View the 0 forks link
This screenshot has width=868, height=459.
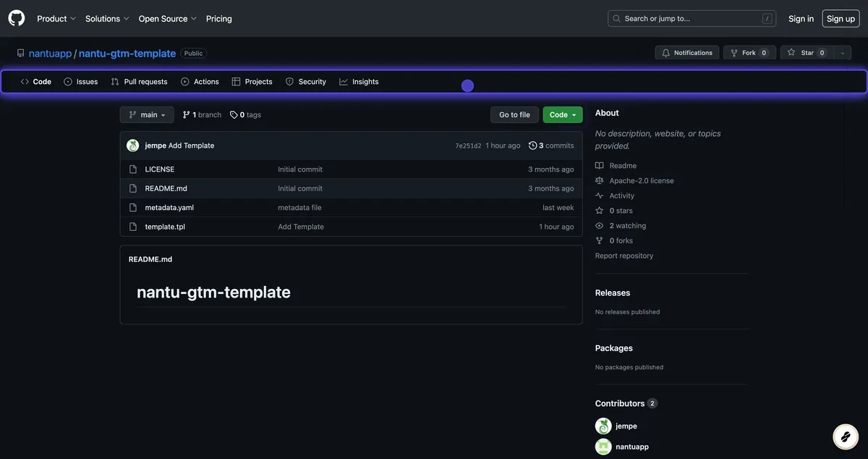coord(614,241)
